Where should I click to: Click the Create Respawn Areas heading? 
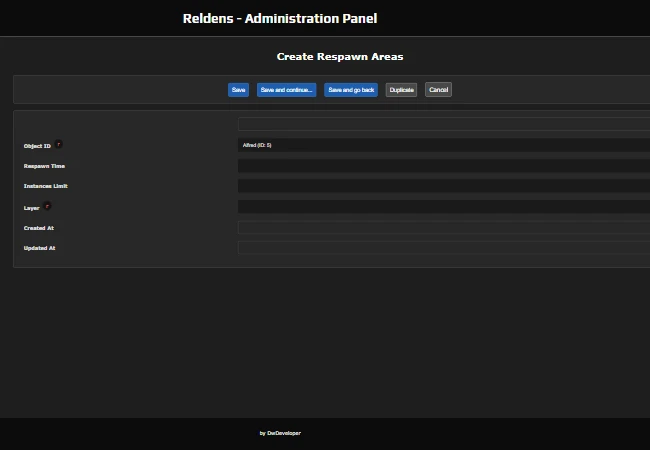340,57
